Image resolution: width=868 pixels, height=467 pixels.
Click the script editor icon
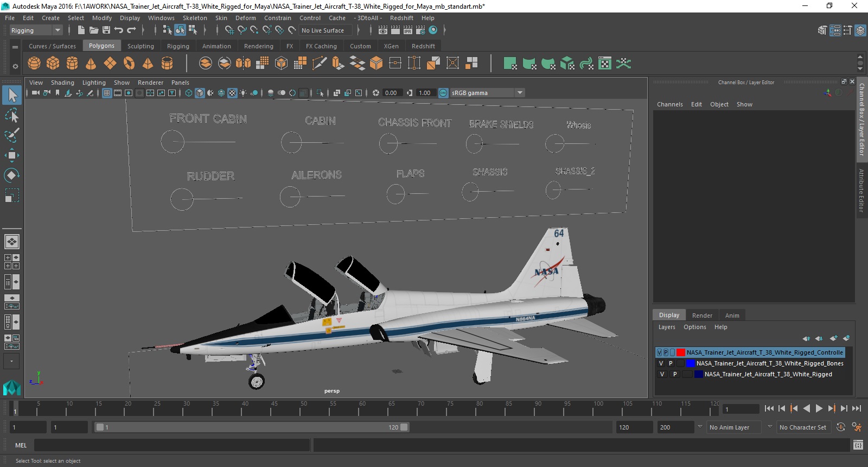pyautogui.click(x=858, y=445)
